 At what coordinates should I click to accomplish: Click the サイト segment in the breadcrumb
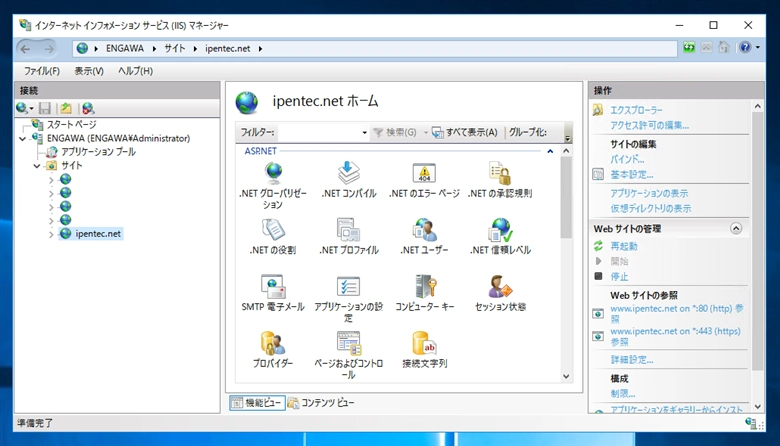coord(175,49)
